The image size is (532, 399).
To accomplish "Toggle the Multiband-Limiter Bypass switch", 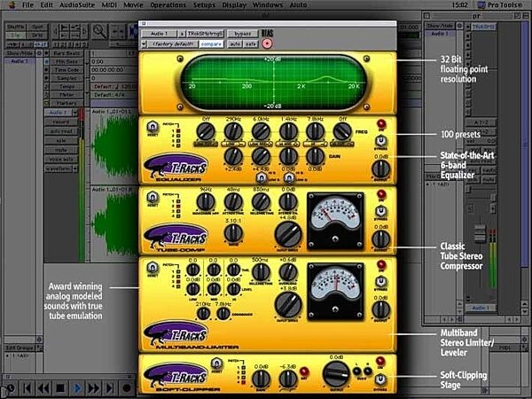I will (x=381, y=281).
